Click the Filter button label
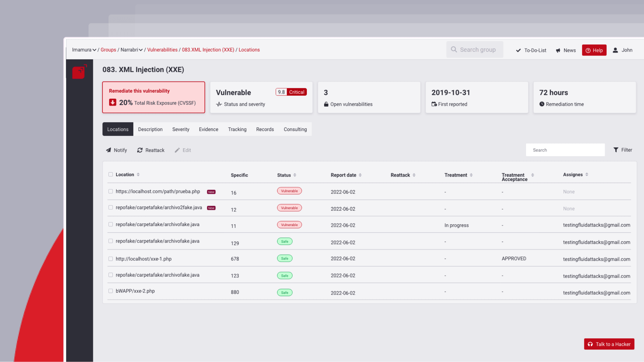 (x=626, y=150)
